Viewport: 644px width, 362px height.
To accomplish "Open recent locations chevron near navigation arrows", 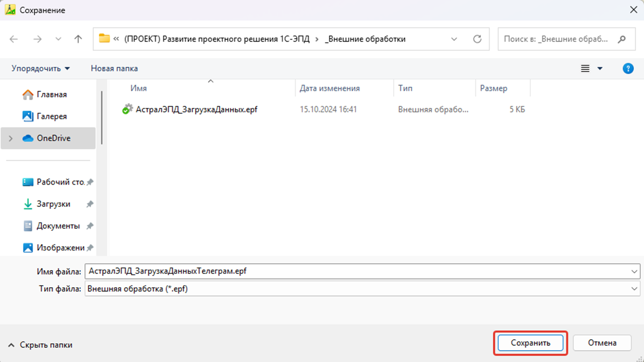I will [58, 39].
